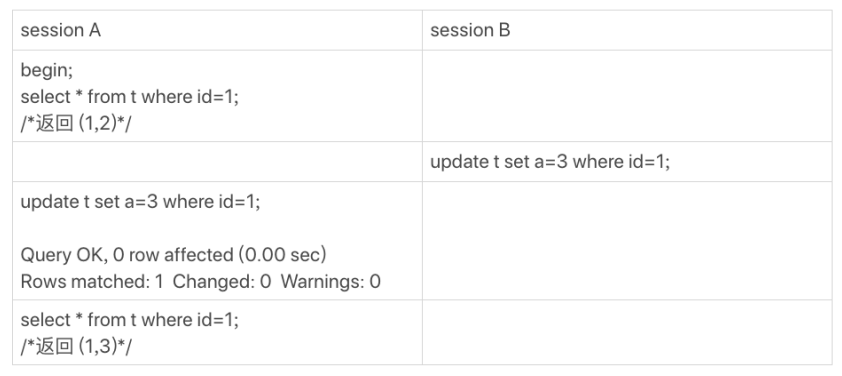Click the "session B" header cell
Image resolution: width=842 pixels, height=376 pixels.
[627, 31]
